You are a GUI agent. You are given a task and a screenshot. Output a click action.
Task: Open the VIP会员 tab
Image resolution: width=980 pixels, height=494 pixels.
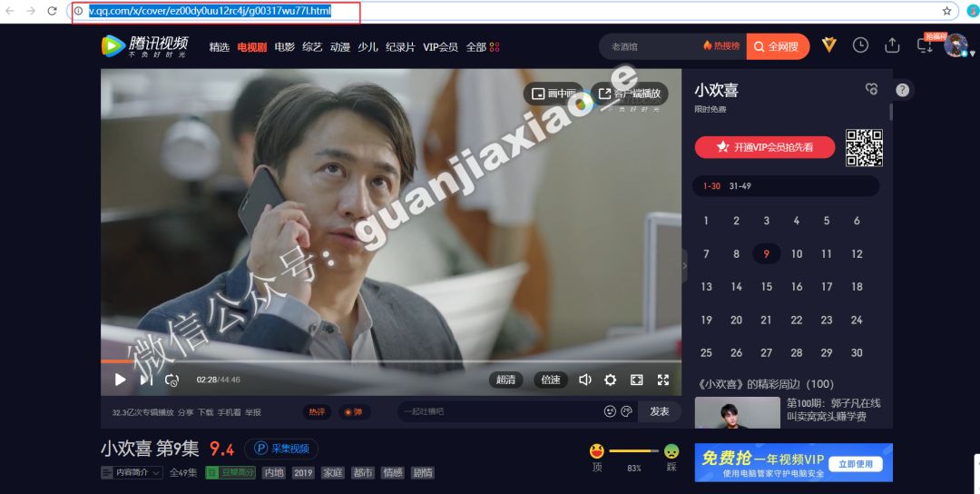440,47
